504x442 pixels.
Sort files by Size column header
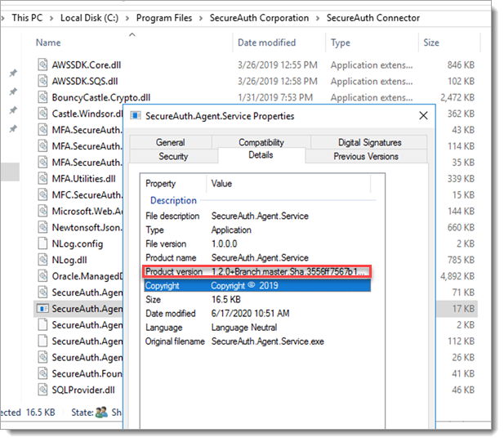[431, 42]
